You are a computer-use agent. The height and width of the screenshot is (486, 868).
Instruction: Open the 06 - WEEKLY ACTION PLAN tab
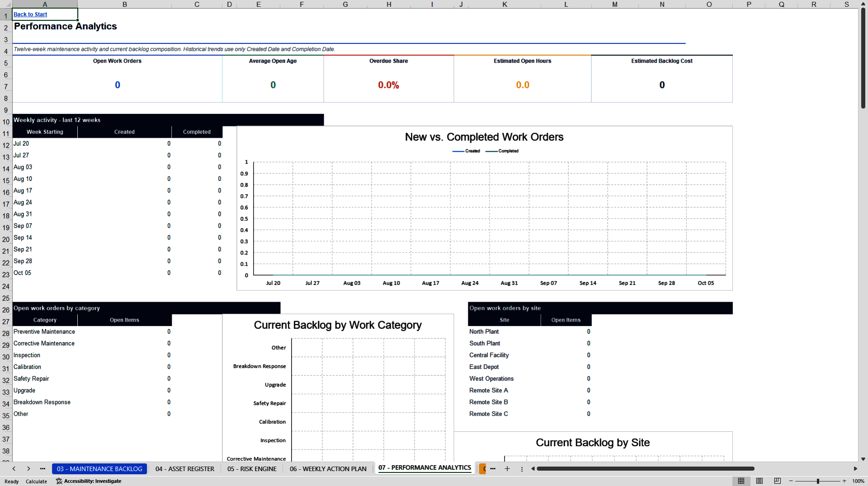[x=328, y=469]
